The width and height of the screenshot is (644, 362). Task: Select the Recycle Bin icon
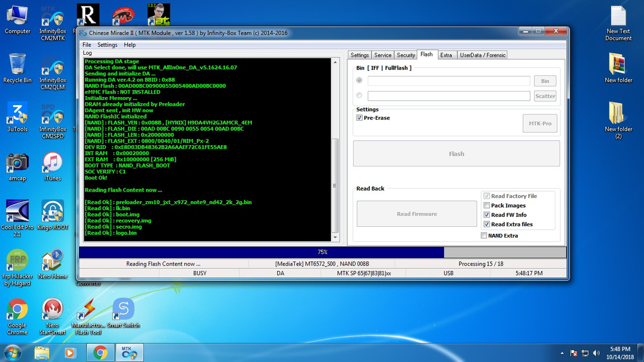[18, 69]
